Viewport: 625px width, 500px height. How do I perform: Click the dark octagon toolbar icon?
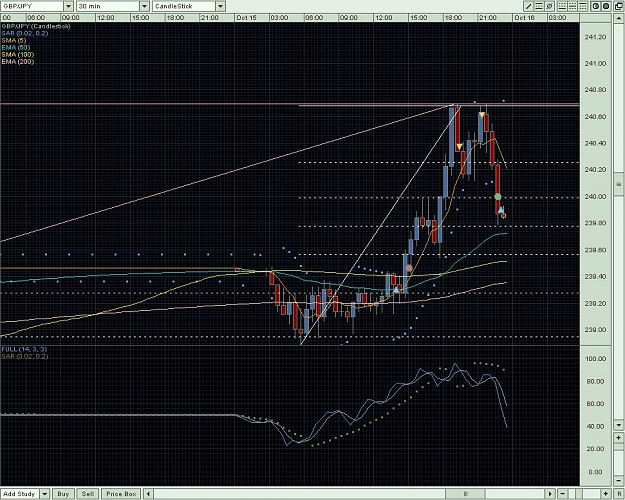606,6
